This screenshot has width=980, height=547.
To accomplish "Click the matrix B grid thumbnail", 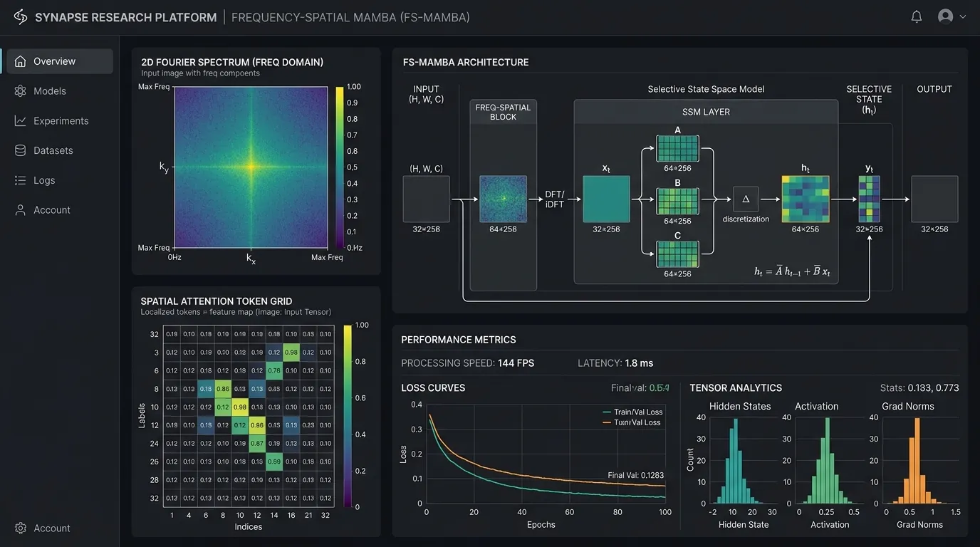I will pyautogui.click(x=677, y=202).
